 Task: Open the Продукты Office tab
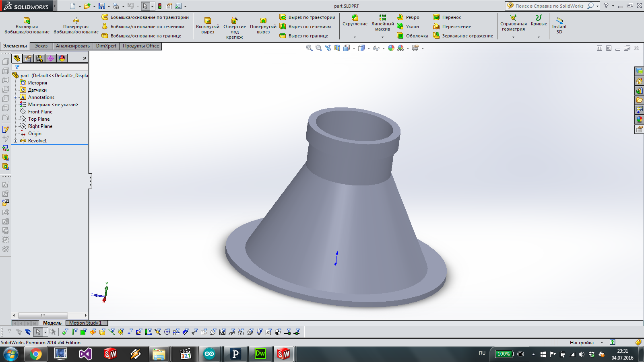(141, 46)
